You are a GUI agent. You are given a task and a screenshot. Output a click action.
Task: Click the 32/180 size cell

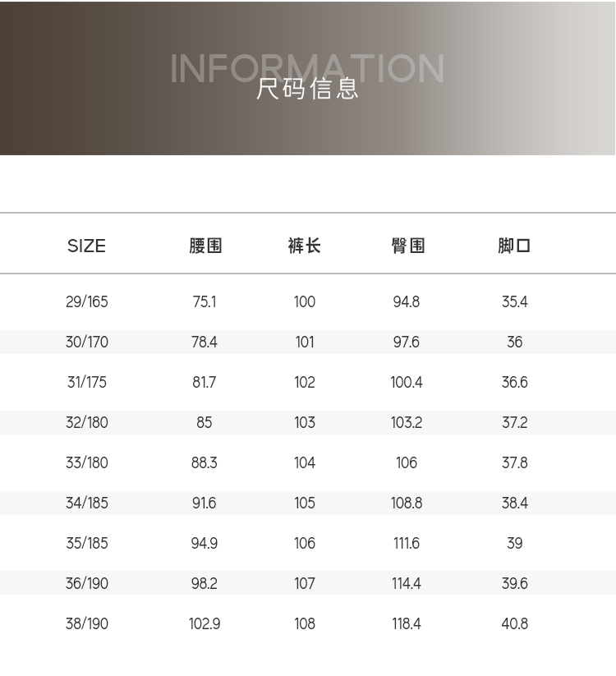click(86, 423)
